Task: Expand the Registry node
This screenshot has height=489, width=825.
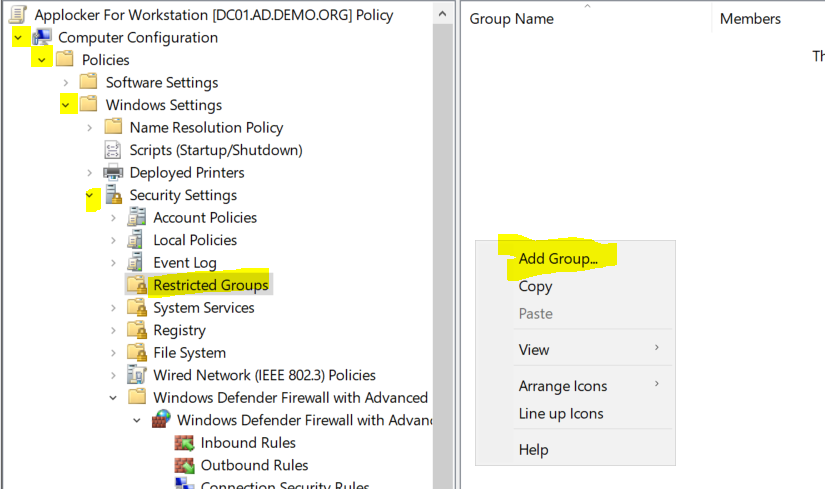Action: (x=114, y=331)
